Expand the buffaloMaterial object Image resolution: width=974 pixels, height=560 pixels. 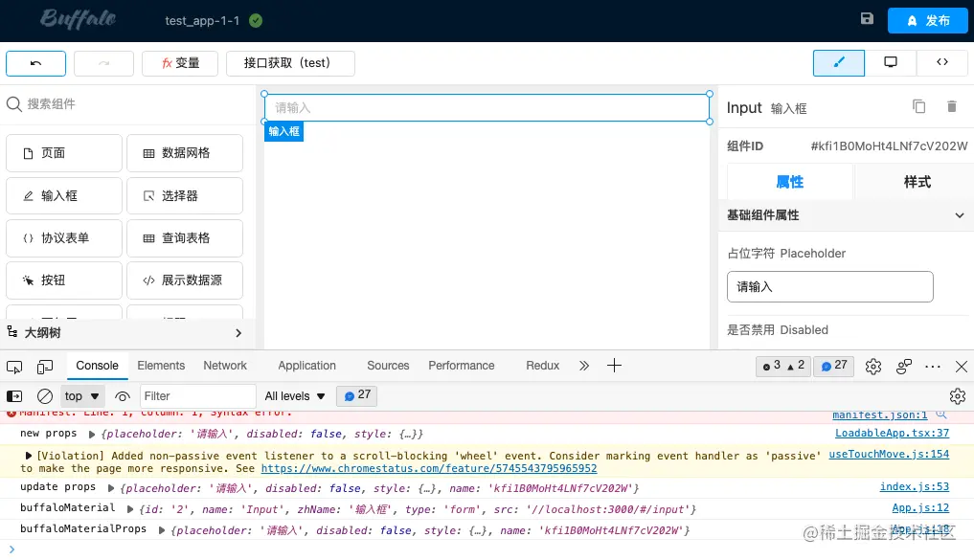pyautogui.click(x=130, y=509)
